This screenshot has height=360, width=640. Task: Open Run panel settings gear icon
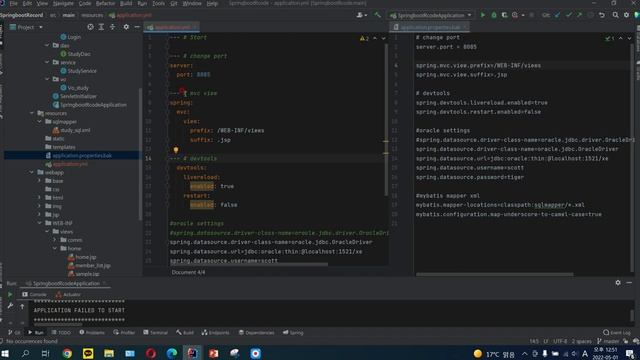(618, 282)
